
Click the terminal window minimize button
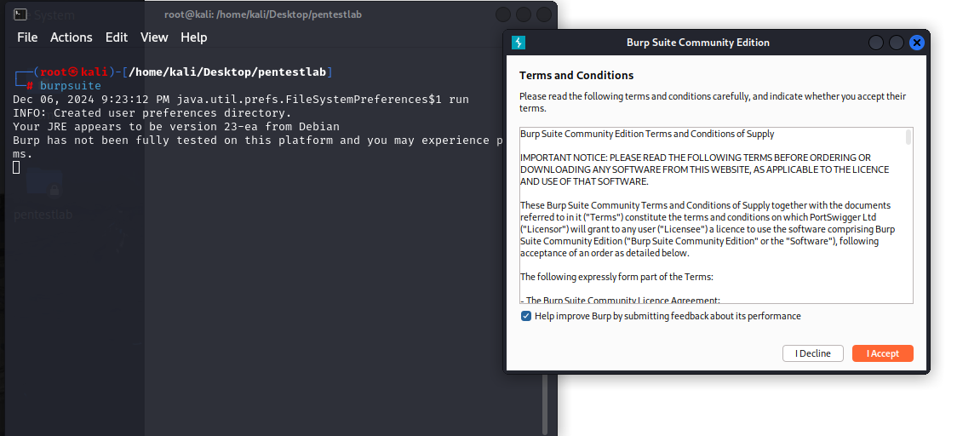[502, 14]
